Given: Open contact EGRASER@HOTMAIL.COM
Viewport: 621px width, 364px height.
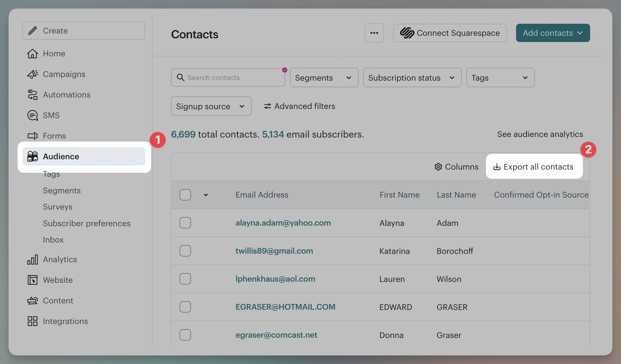Looking at the screenshot, I should pos(285,307).
